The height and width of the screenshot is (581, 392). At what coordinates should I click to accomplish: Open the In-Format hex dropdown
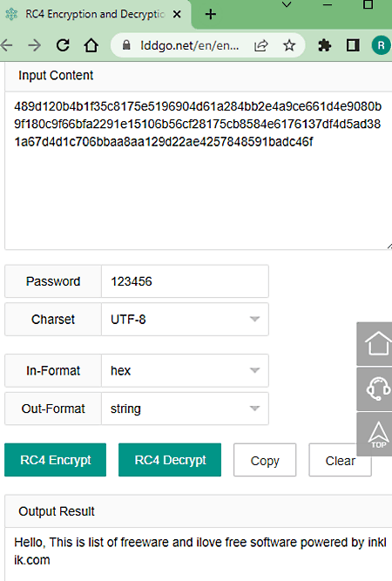185,370
